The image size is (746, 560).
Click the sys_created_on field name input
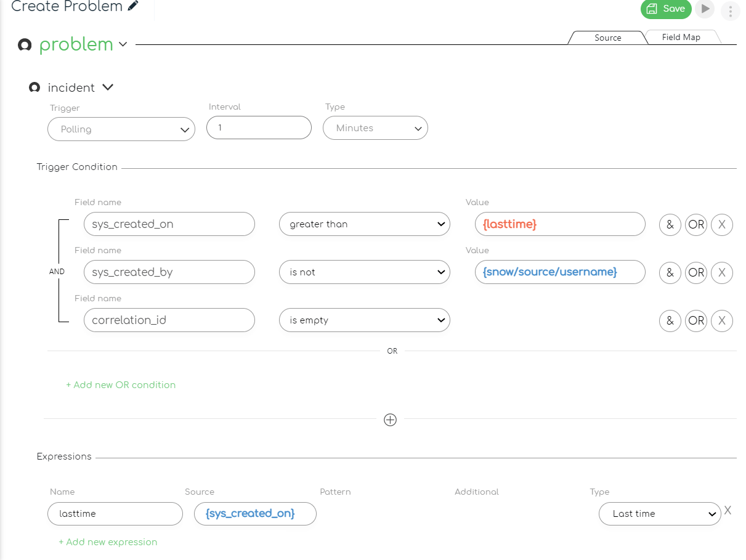pyautogui.click(x=169, y=224)
